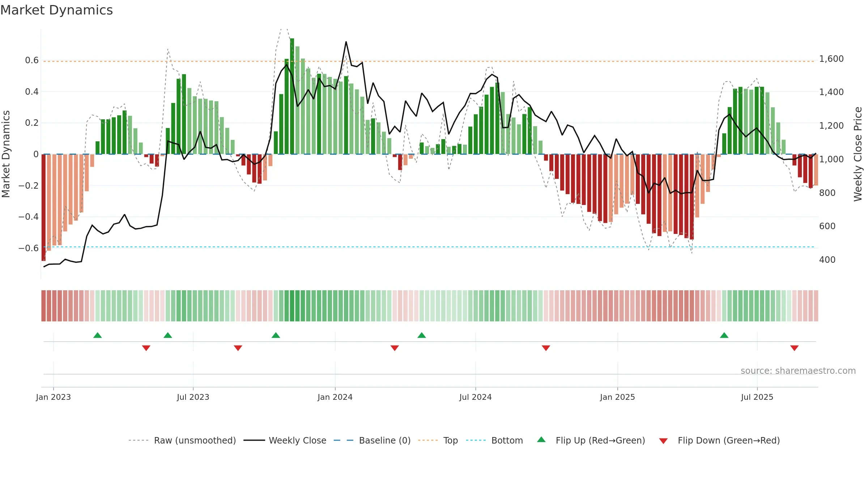Click the green flip-up triangle from late May 2023
Image resolution: width=868 pixels, height=488 pixels.
click(168, 335)
